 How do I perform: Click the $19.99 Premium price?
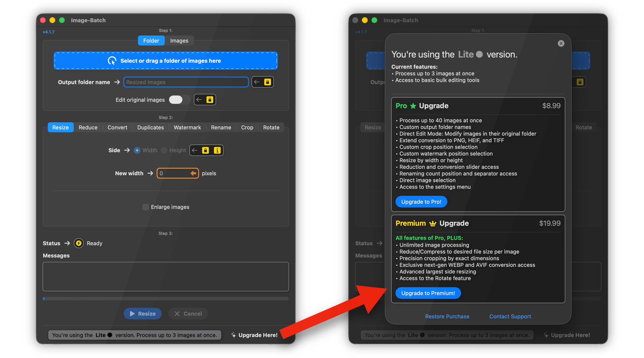pyautogui.click(x=550, y=223)
